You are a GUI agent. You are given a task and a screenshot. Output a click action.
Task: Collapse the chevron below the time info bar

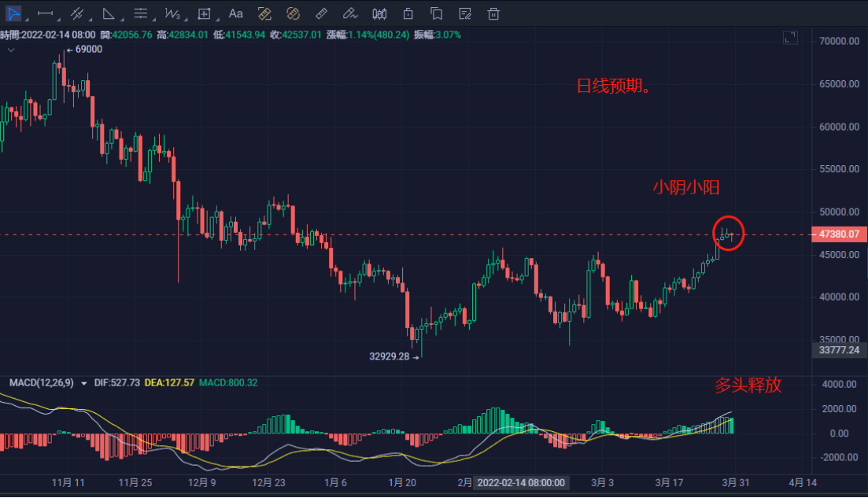click(x=11, y=50)
